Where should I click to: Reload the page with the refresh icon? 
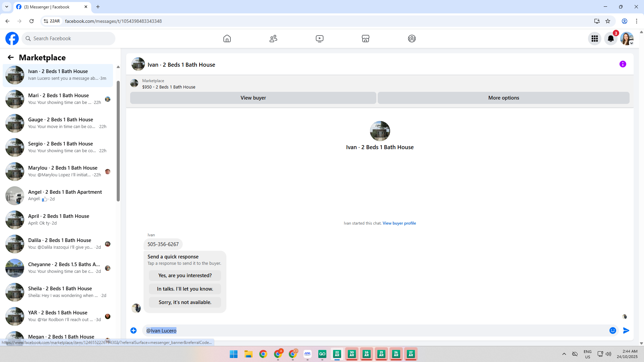click(32, 21)
